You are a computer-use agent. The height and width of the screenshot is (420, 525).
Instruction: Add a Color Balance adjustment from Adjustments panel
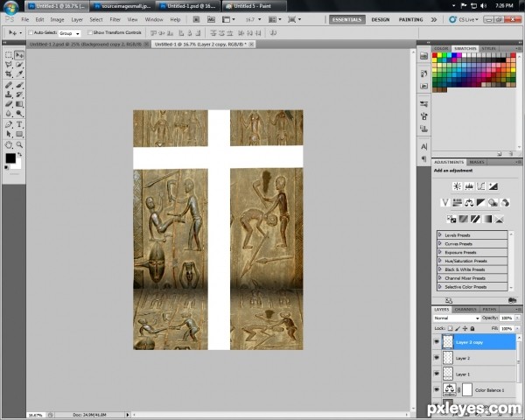click(469, 202)
